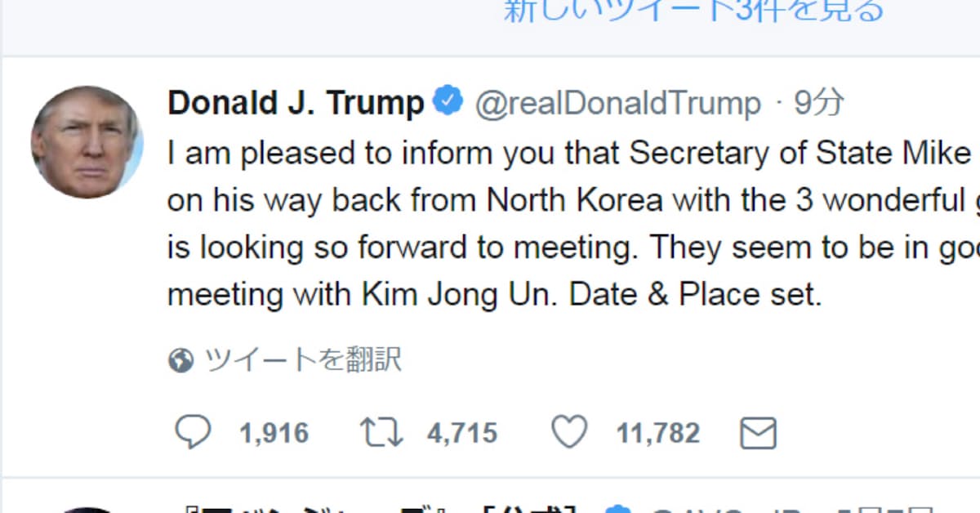Click the 4,715 retweet count

(x=461, y=433)
